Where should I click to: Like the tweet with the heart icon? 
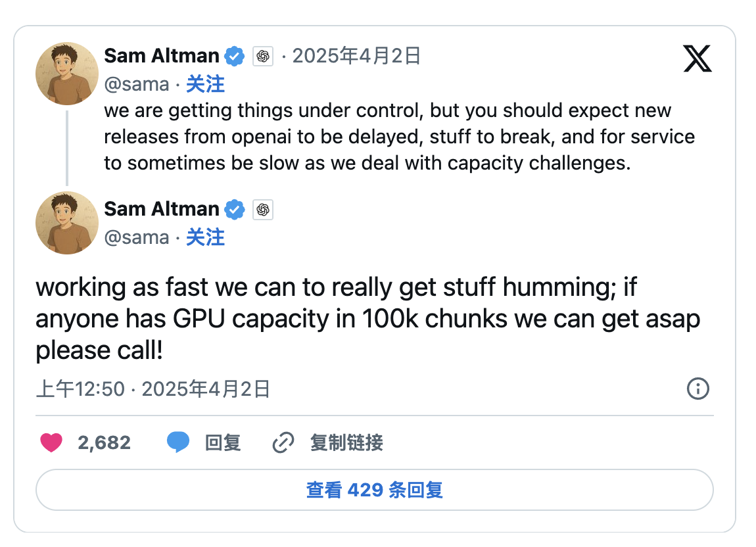(51, 442)
